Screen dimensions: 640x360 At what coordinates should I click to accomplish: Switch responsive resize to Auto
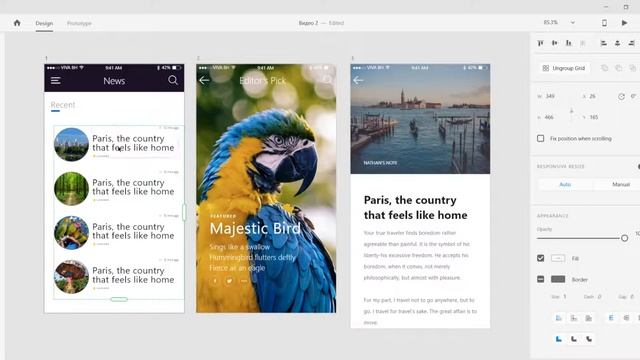[x=565, y=184]
